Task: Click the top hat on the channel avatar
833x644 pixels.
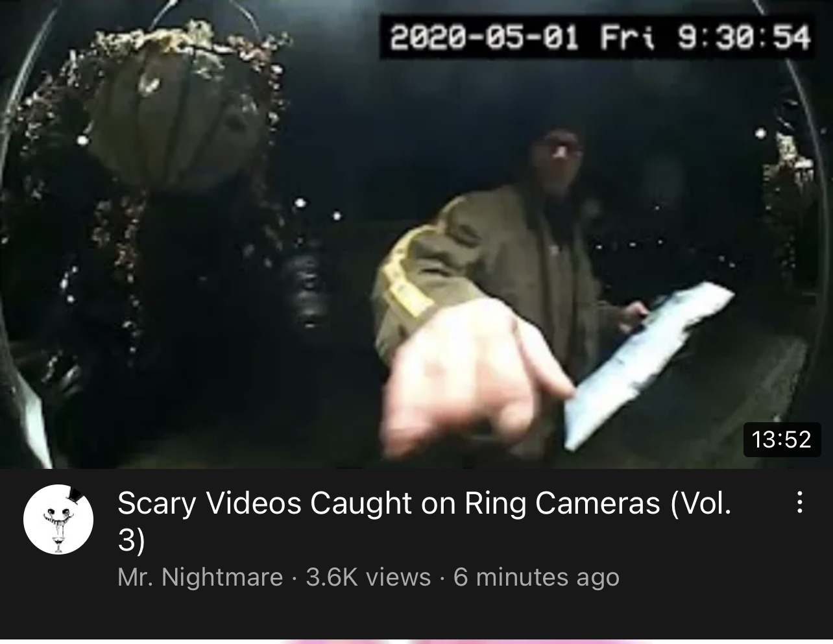Action: tap(76, 495)
